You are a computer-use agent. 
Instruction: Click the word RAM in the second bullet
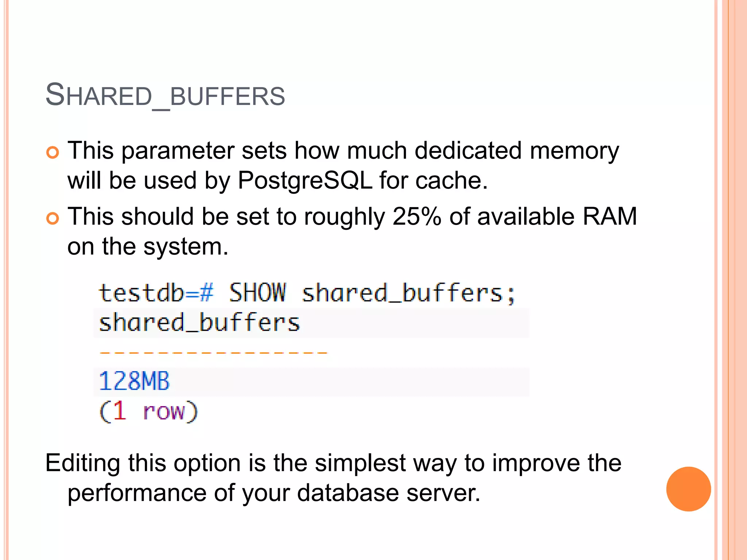pos(609,217)
